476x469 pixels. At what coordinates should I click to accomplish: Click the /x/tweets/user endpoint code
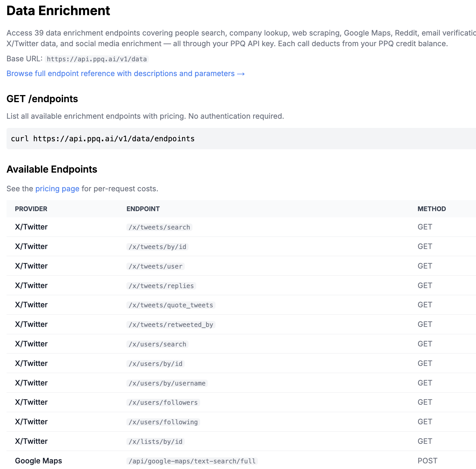(x=155, y=266)
